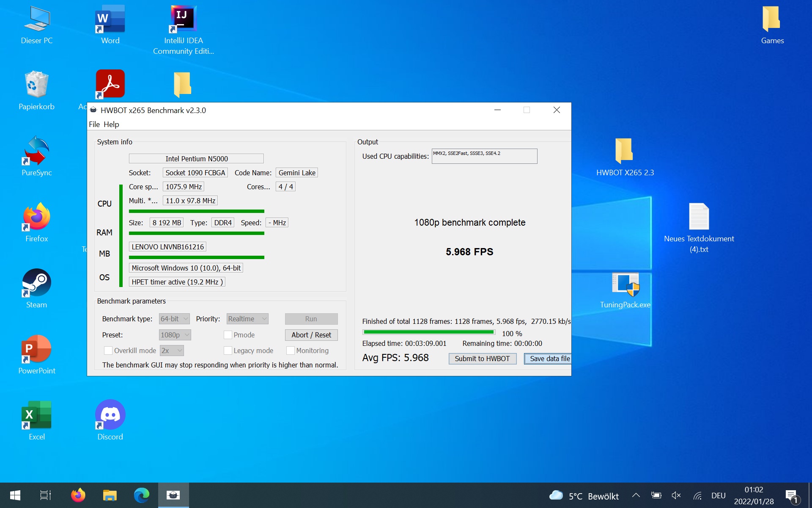Open the network Wi-Fi tray icon
The image size is (812, 508).
(x=697, y=495)
